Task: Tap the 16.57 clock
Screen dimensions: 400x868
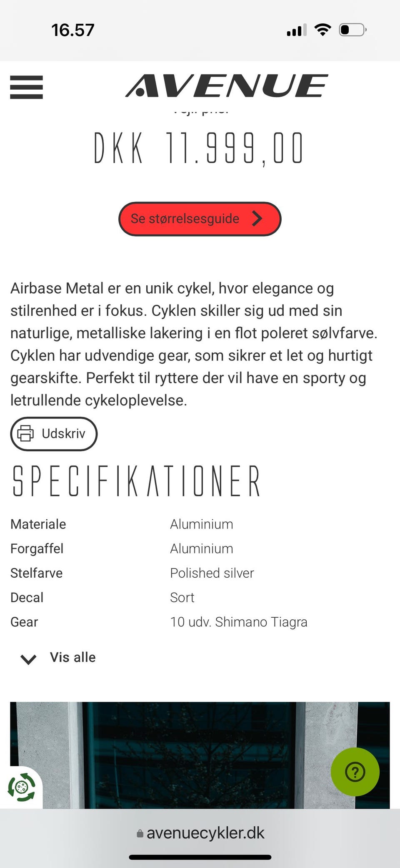Action: (x=73, y=30)
